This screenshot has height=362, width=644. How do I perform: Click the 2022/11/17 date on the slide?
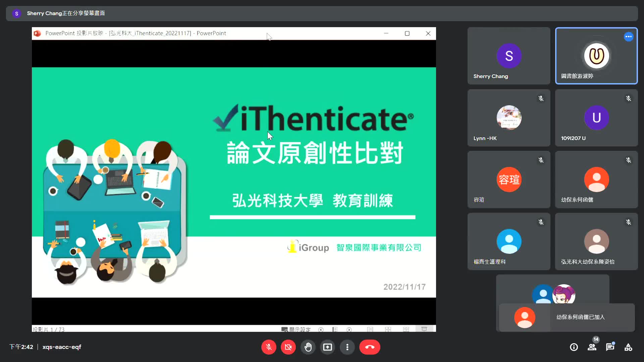click(405, 287)
